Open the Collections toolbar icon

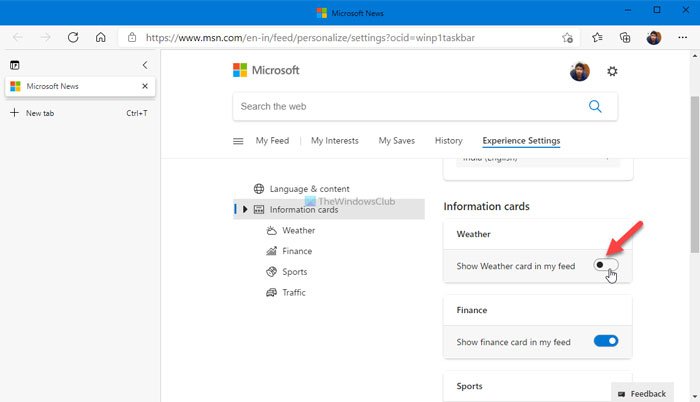(x=624, y=38)
